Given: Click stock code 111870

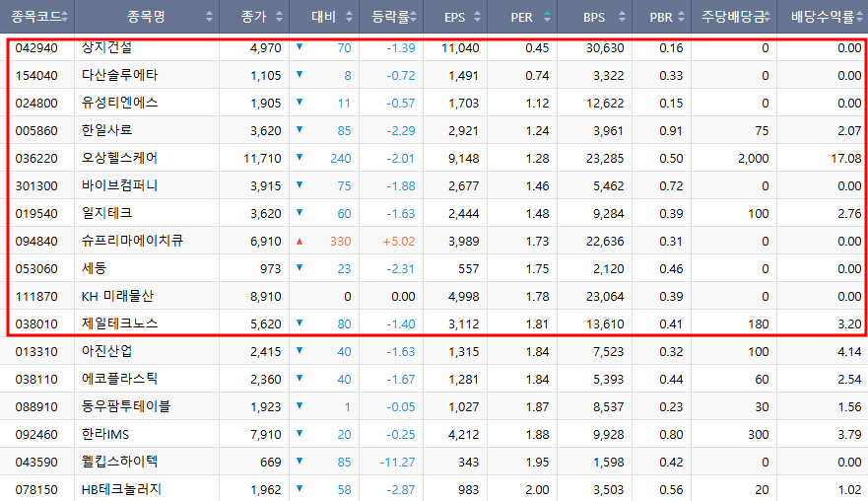Looking at the screenshot, I should pyautogui.click(x=36, y=297).
